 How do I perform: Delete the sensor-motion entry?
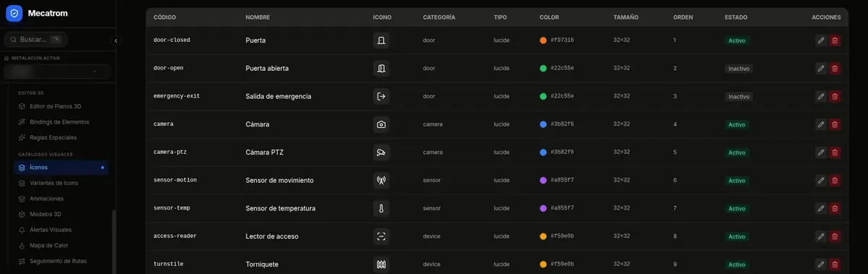(x=835, y=180)
